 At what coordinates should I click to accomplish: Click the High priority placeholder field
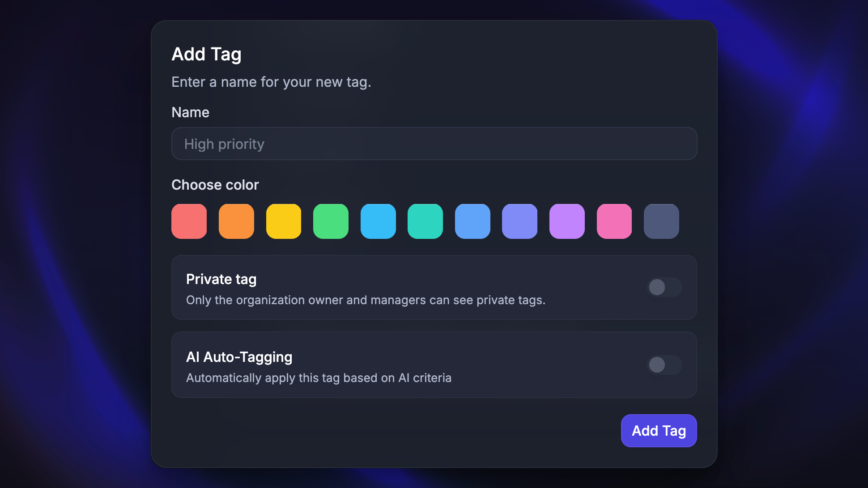click(434, 144)
